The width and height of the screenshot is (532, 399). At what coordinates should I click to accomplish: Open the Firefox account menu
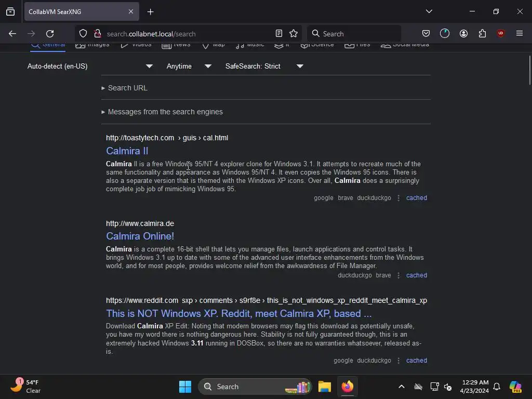point(463,34)
